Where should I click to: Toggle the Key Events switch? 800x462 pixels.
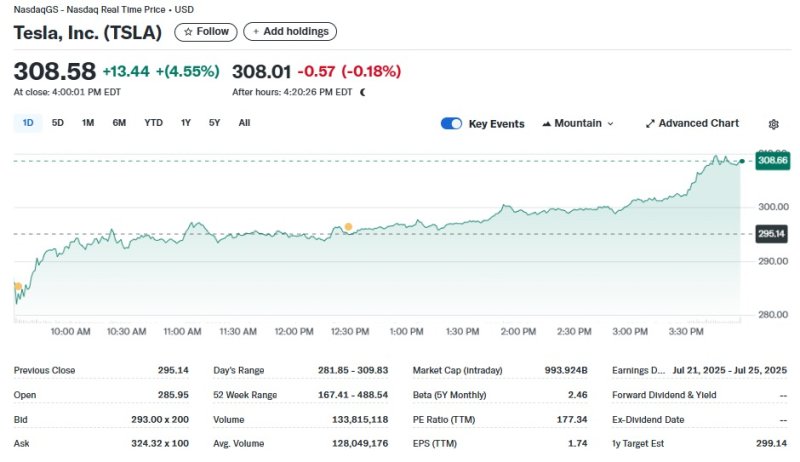tap(452, 123)
